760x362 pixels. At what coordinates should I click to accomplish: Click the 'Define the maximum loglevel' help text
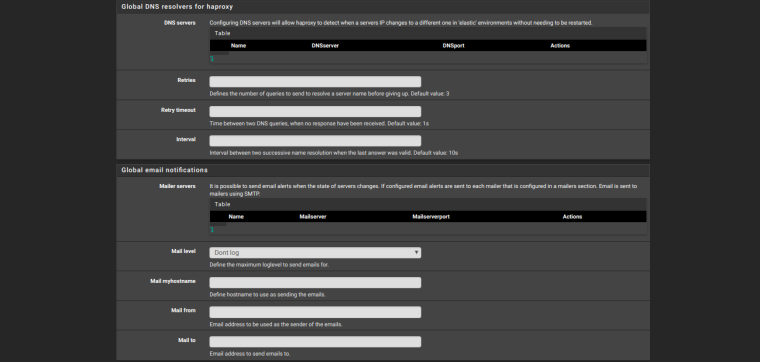tap(269, 265)
